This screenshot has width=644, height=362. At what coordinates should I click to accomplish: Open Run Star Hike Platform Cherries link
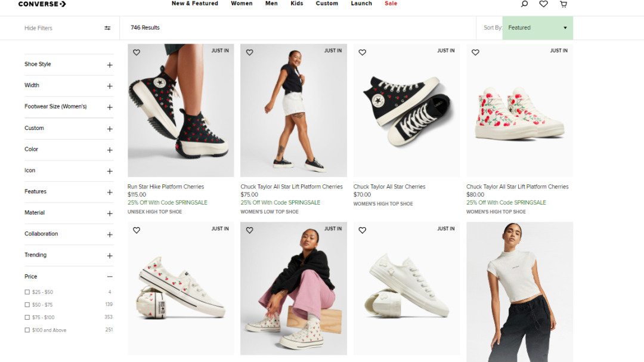point(165,187)
